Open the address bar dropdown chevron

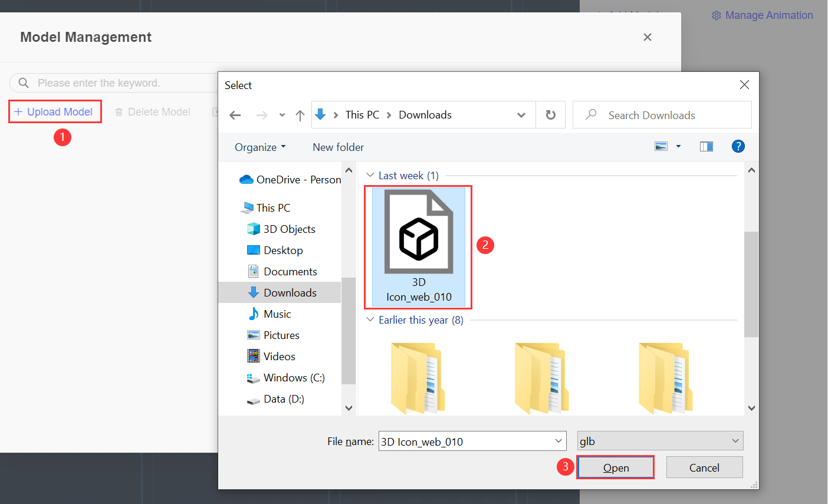(521, 115)
